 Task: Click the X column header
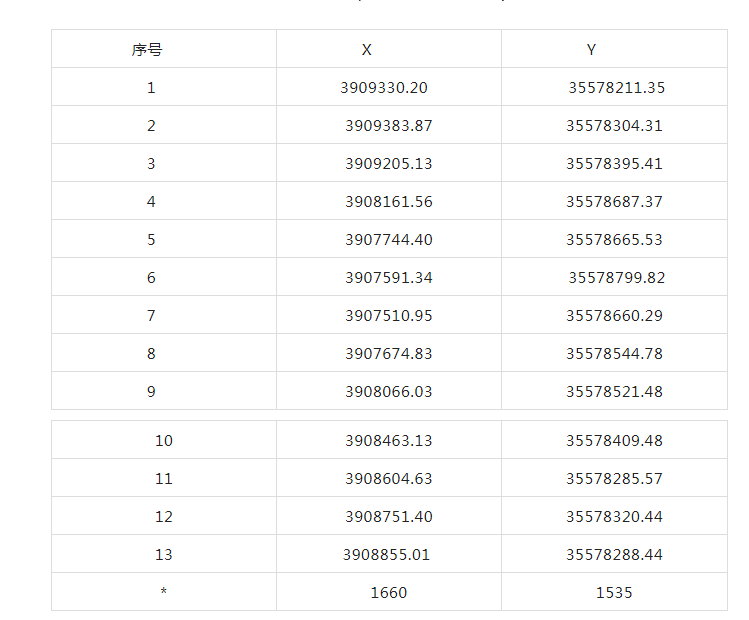[x=367, y=49]
